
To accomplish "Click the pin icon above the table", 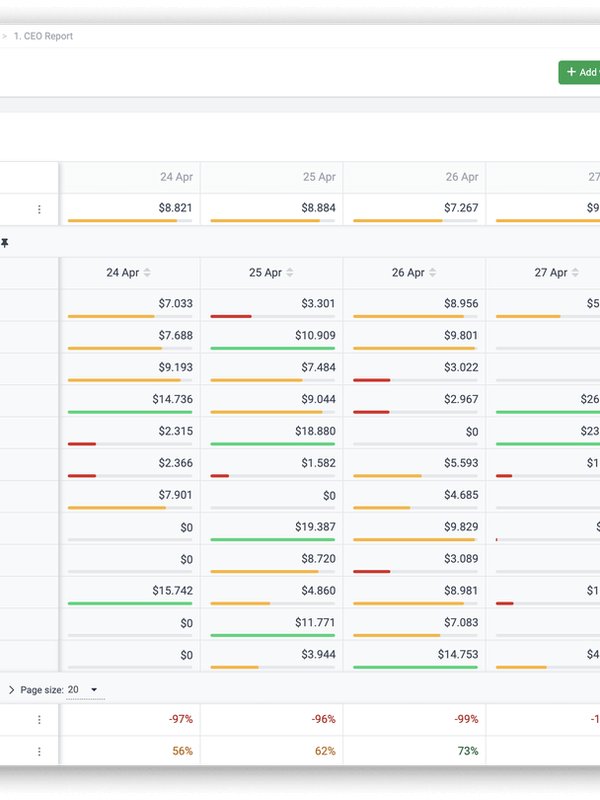I will pyautogui.click(x=5, y=243).
